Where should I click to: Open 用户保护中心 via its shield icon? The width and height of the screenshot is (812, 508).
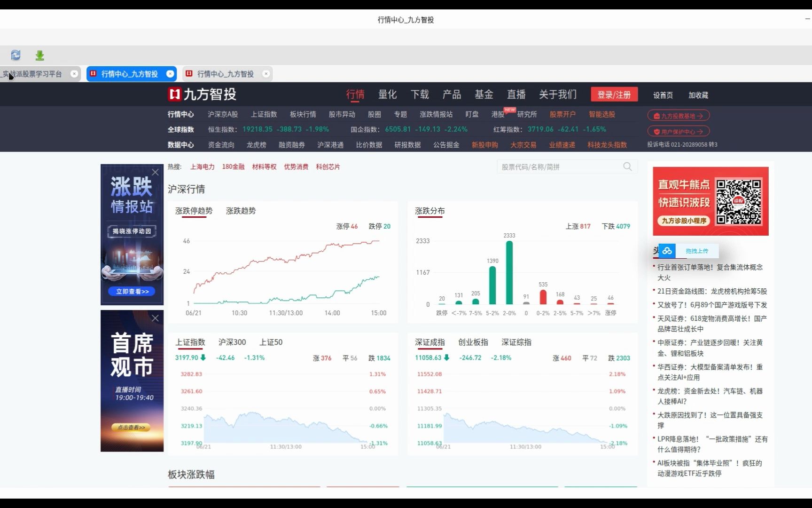point(657,131)
